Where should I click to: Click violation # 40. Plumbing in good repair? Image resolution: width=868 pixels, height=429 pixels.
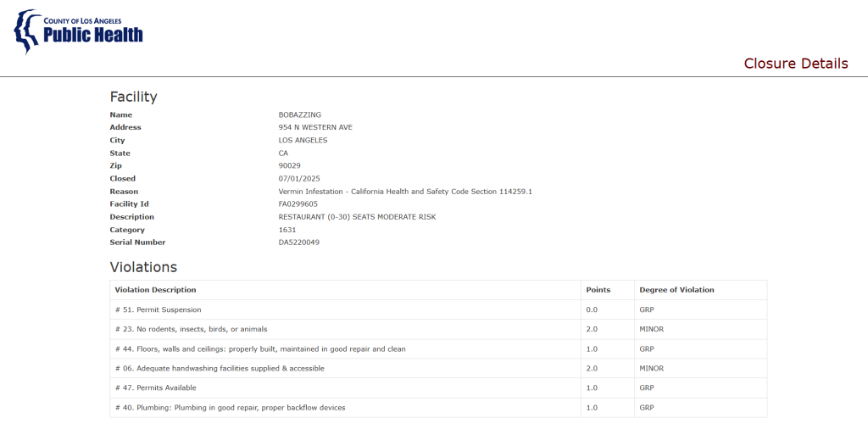(230, 408)
